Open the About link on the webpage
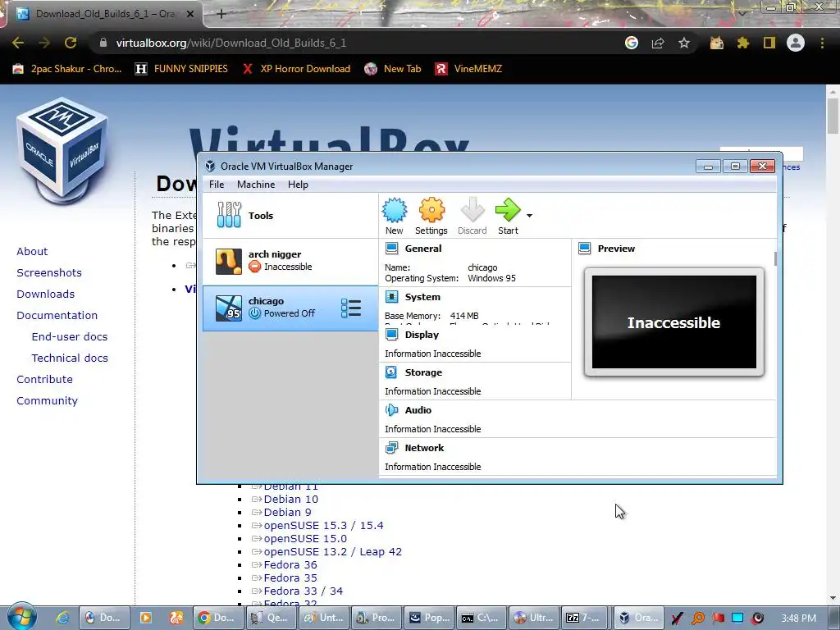 click(x=32, y=251)
